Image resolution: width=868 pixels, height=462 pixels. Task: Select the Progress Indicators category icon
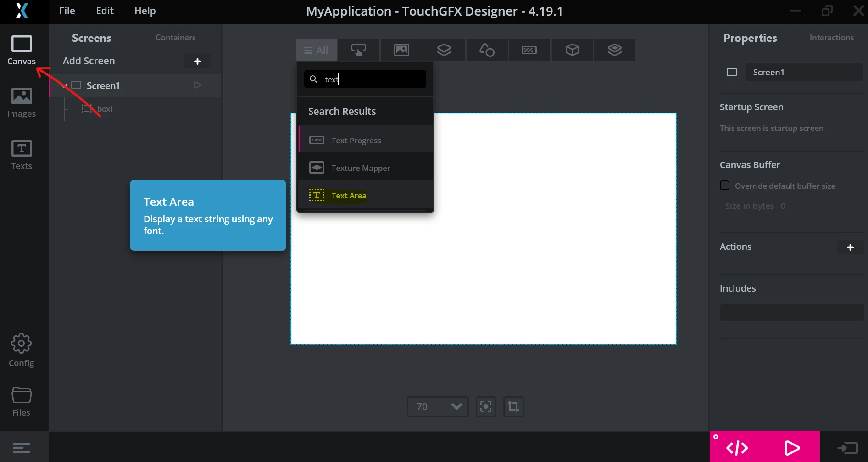[x=529, y=50]
